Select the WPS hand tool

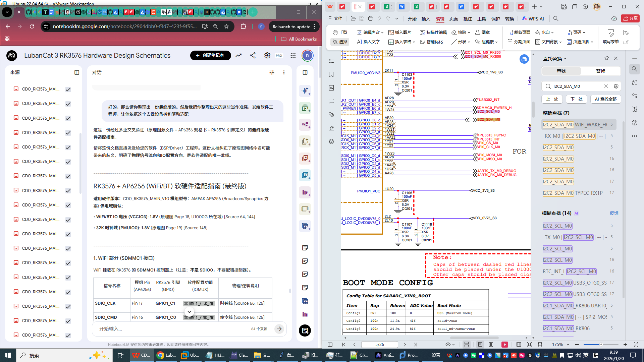click(x=340, y=33)
